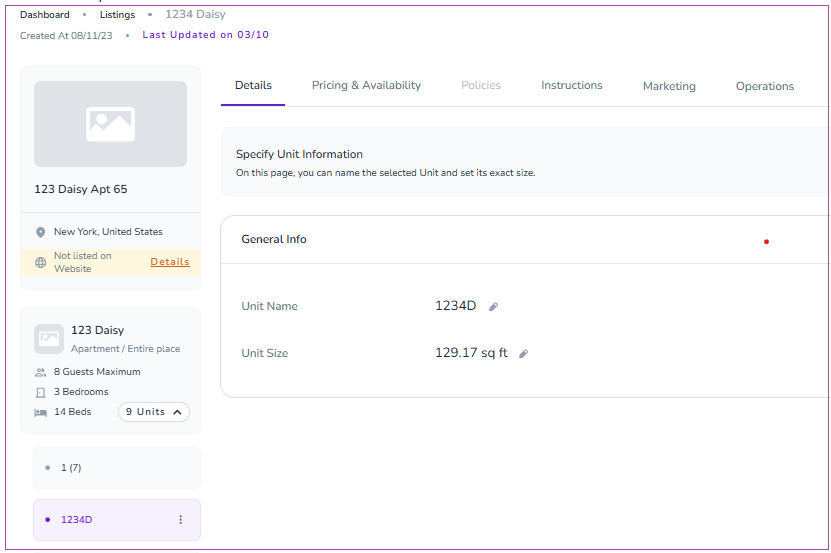This screenshot has height=553, width=831.
Task: Click the edit pencil next to Unit Name
Action: coord(493,307)
